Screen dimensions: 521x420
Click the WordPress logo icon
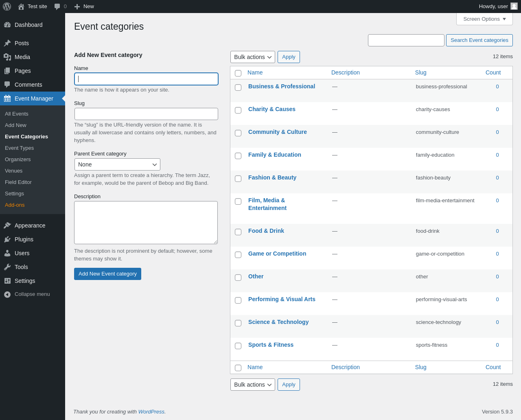pos(7,7)
